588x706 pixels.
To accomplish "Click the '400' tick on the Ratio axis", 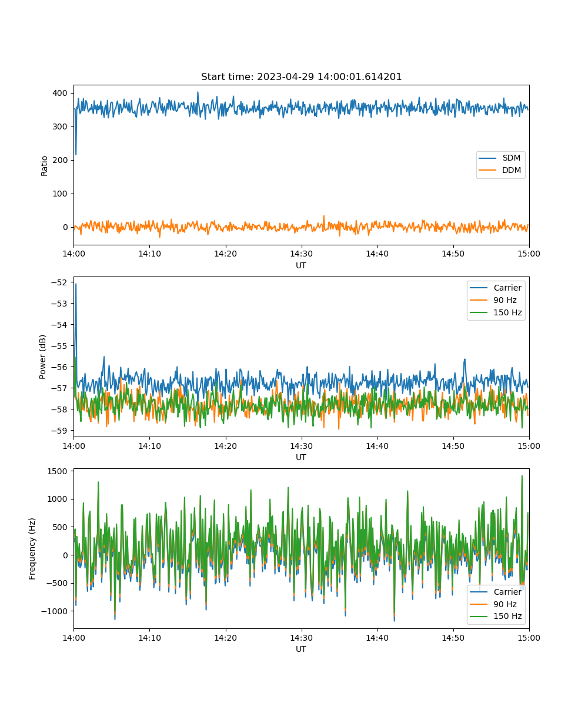I will point(61,93).
